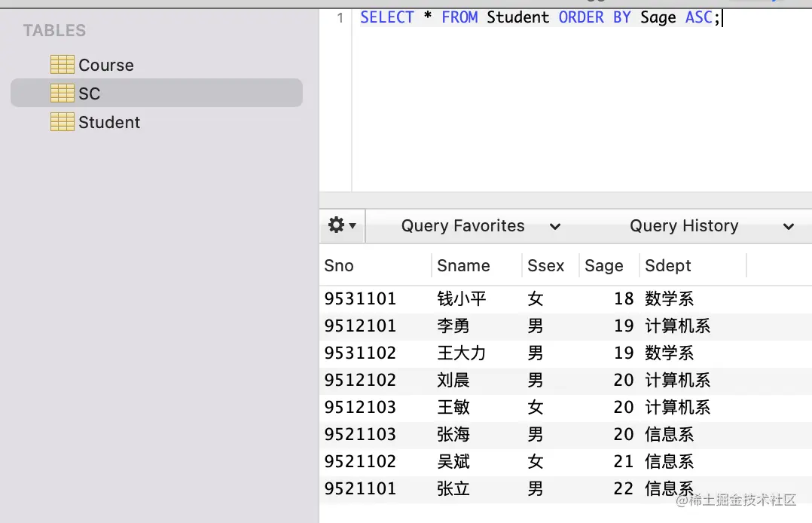Viewport: 812px width, 523px height.
Task: Select the row with Sno 9521102
Action: tap(360, 461)
